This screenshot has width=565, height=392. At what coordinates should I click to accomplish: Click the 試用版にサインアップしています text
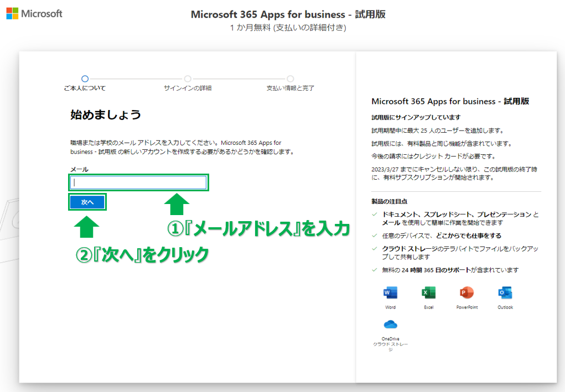click(x=416, y=117)
